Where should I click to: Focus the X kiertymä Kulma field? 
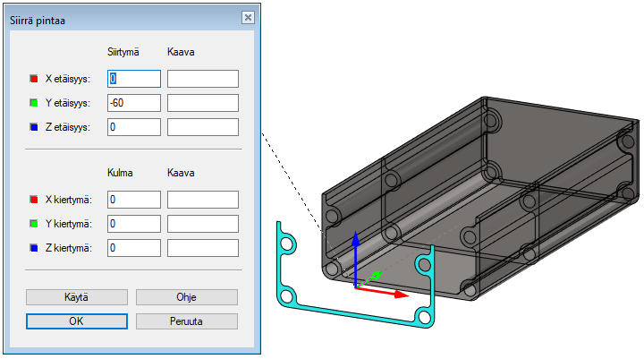point(133,200)
